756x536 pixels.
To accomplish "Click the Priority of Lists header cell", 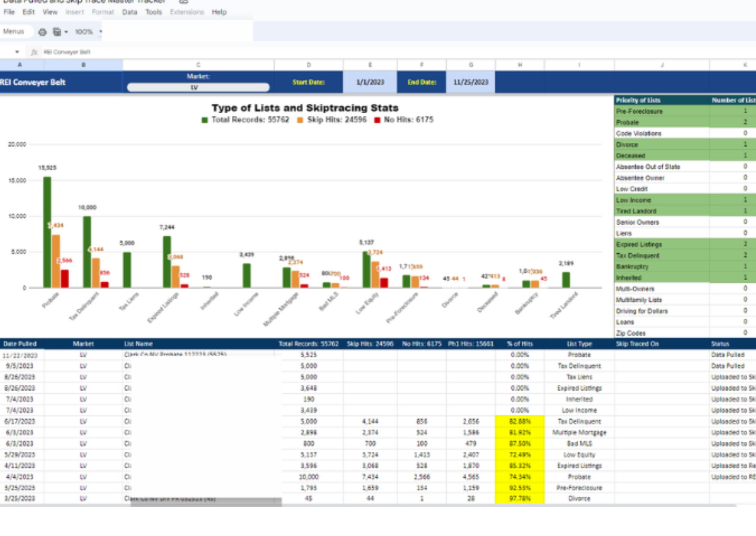I will 662,100.
